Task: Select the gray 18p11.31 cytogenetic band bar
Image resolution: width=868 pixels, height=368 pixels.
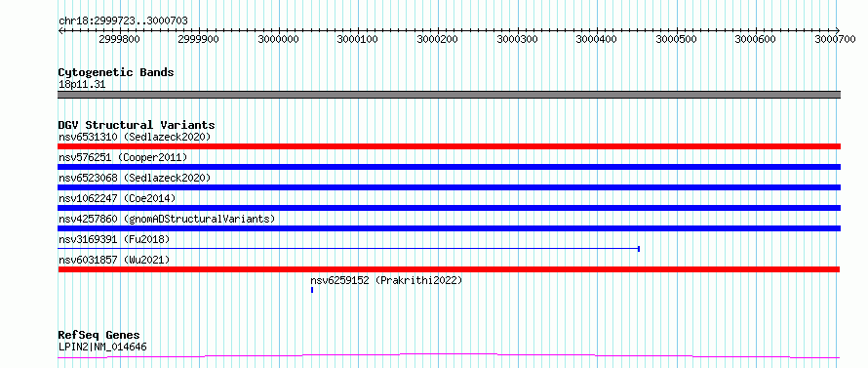Action: [449, 95]
